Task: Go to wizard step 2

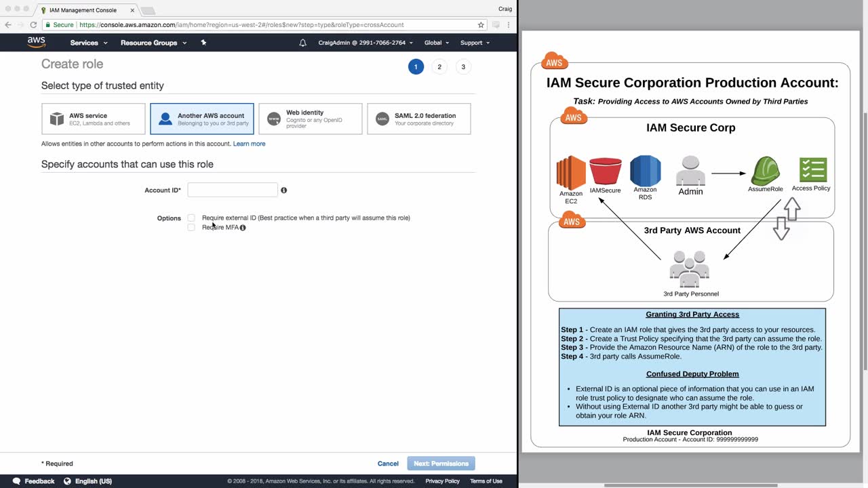Action: (x=439, y=66)
